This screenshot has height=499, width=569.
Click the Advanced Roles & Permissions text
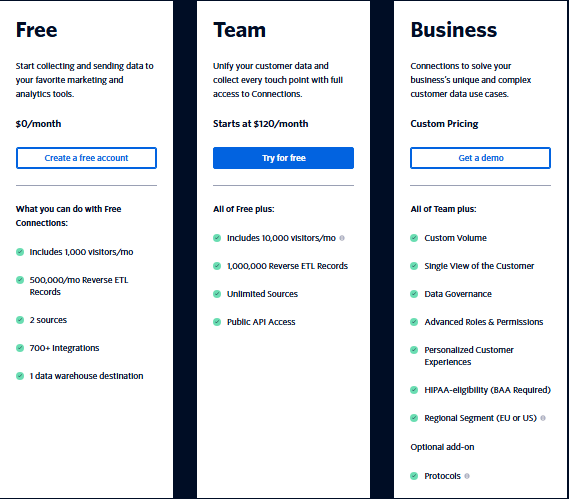[484, 322]
